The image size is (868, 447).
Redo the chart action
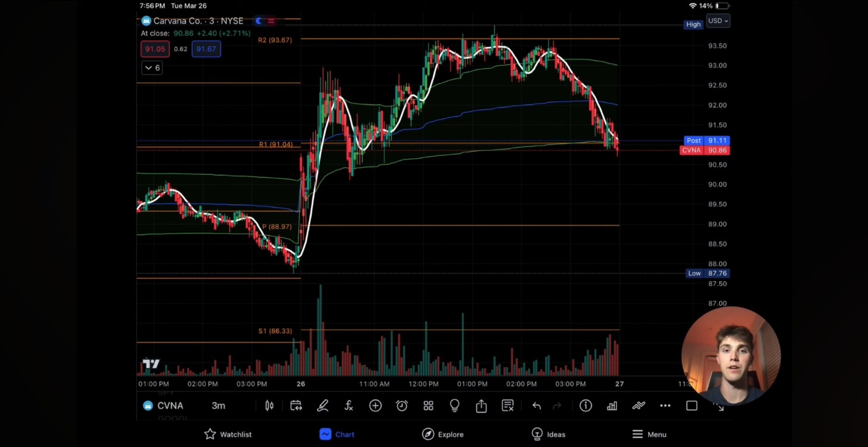[x=557, y=405]
